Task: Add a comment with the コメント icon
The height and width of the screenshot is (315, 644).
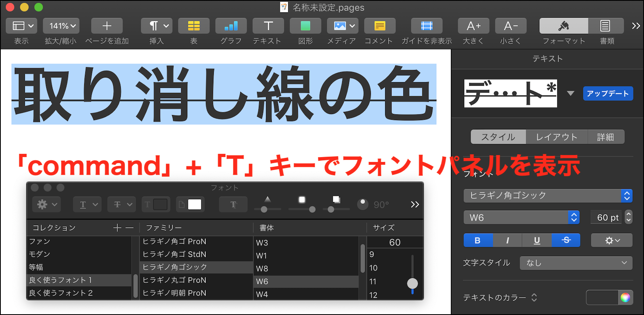Action: pos(380,26)
